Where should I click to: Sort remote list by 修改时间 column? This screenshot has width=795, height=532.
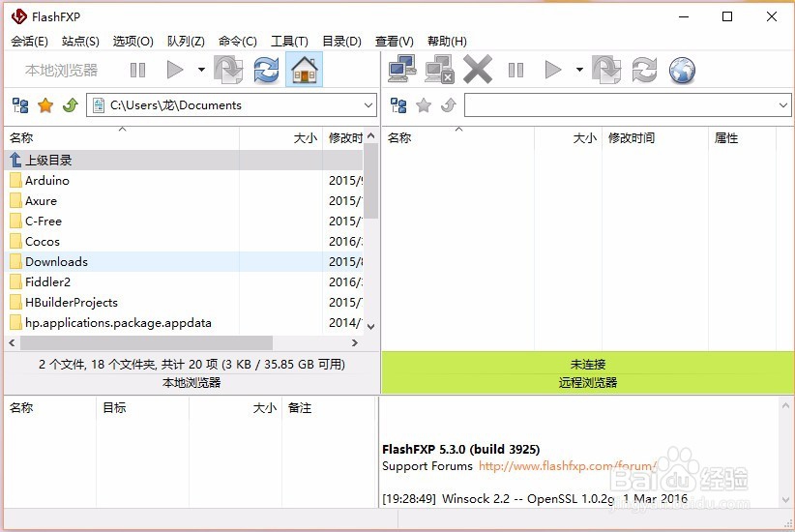click(655, 138)
